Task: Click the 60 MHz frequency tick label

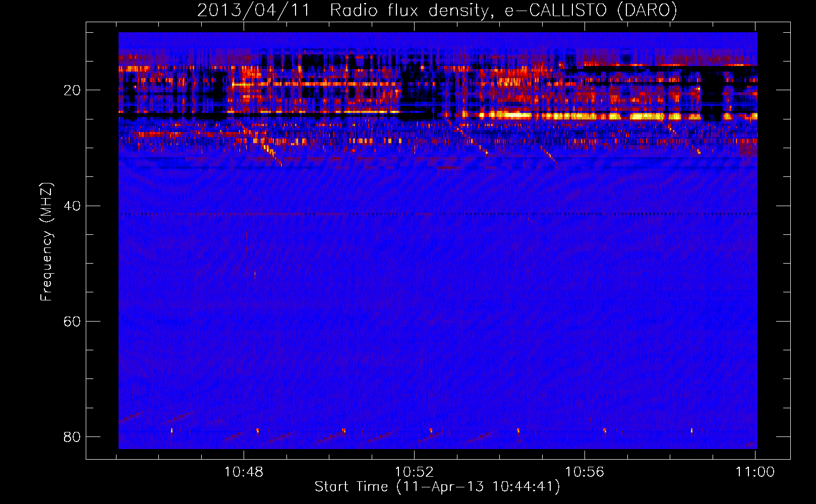Action: [x=72, y=321]
